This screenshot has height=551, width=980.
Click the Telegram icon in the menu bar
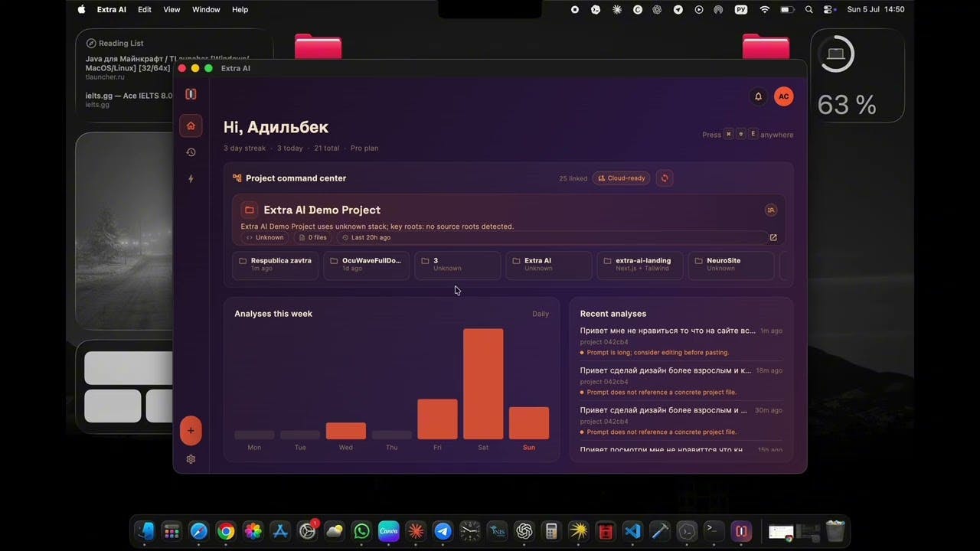point(678,10)
